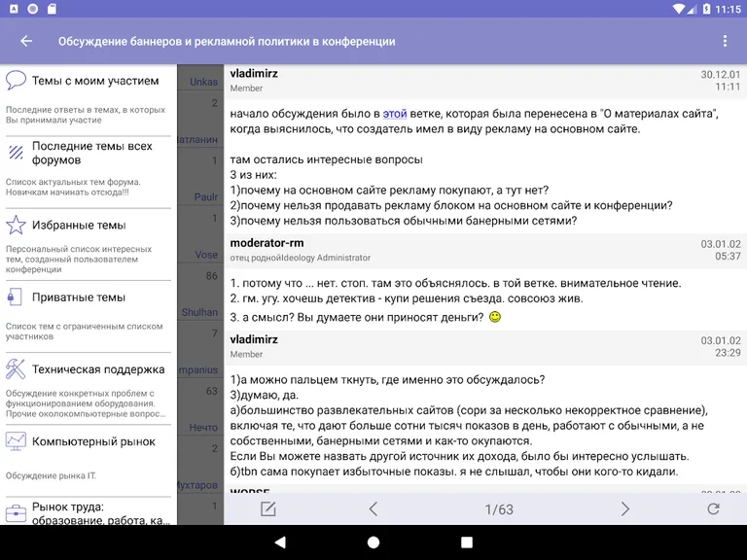Click the chart monitor icon for computer market

(x=16, y=441)
